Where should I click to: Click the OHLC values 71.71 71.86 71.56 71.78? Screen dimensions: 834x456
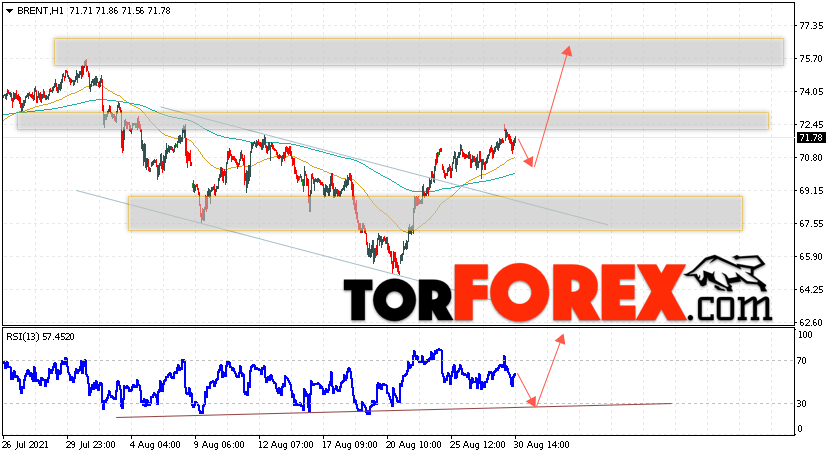[120, 11]
